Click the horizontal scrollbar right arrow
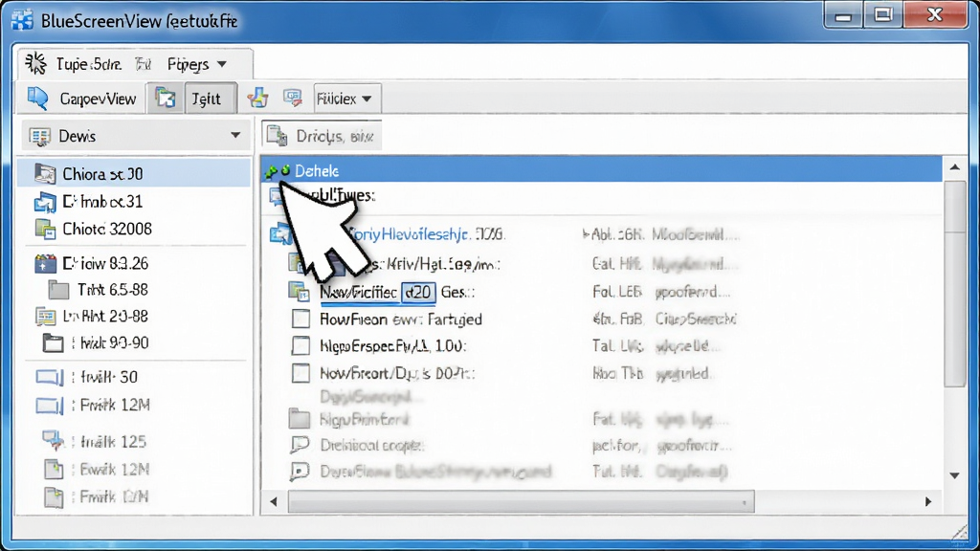Image resolution: width=980 pixels, height=551 pixels. coord(928,501)
